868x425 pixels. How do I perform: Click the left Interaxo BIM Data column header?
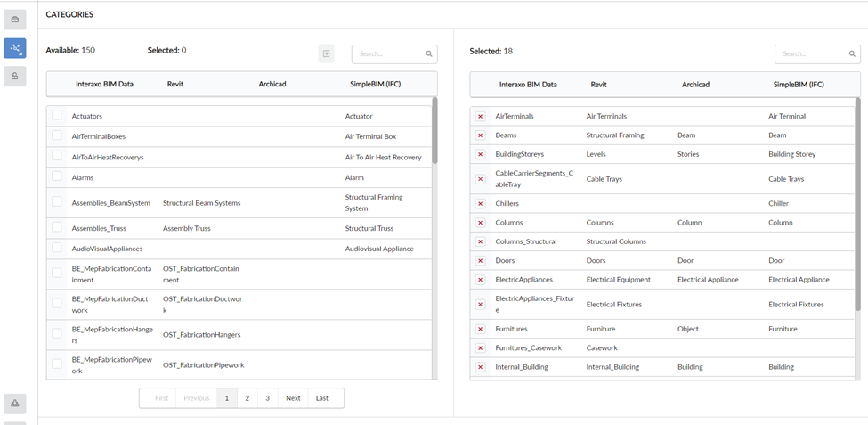[105, 85]
